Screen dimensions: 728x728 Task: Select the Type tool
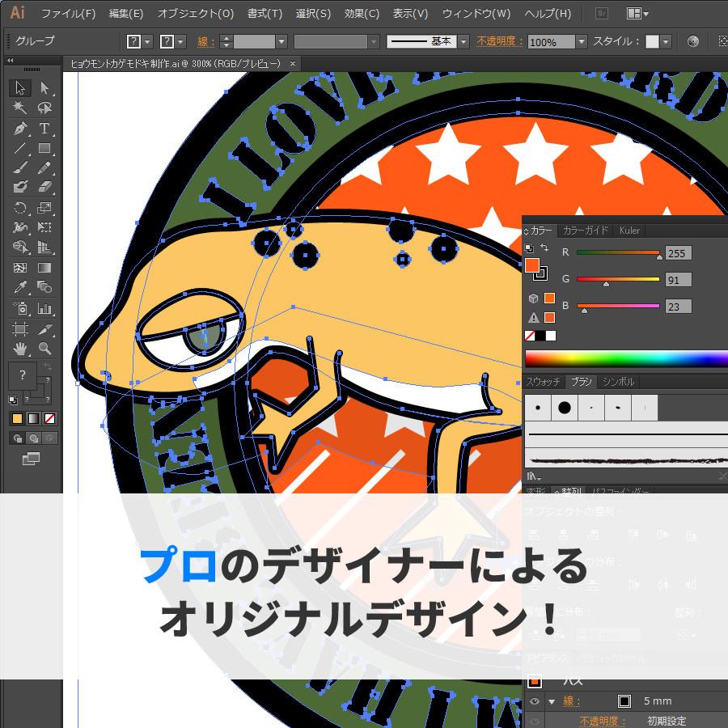(x=44, y=128)
